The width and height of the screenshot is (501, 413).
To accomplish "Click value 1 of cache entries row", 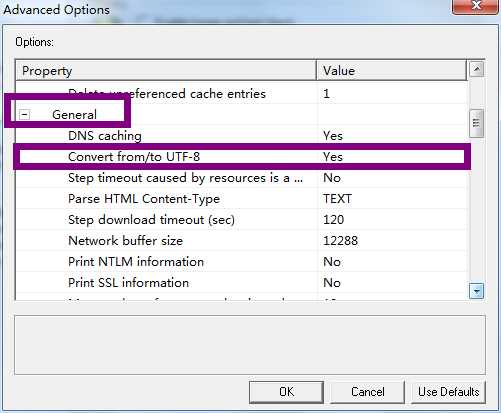I will [x=326, y=94].
